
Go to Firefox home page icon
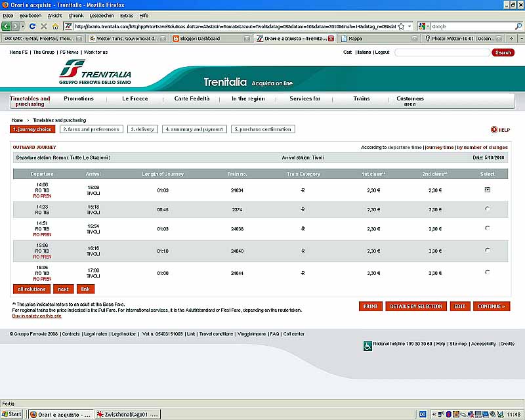tap(55, 26)
